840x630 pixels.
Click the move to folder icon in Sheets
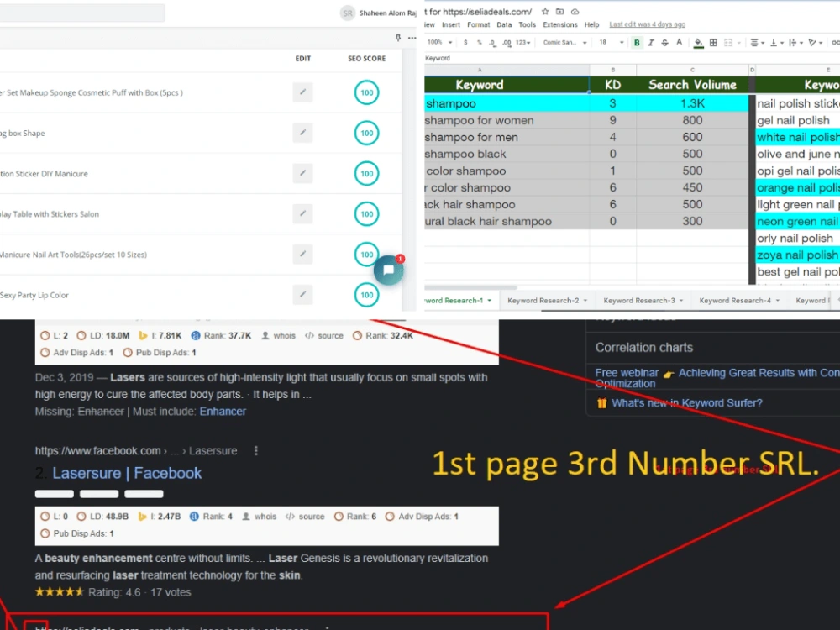click(x=559, y=11)
